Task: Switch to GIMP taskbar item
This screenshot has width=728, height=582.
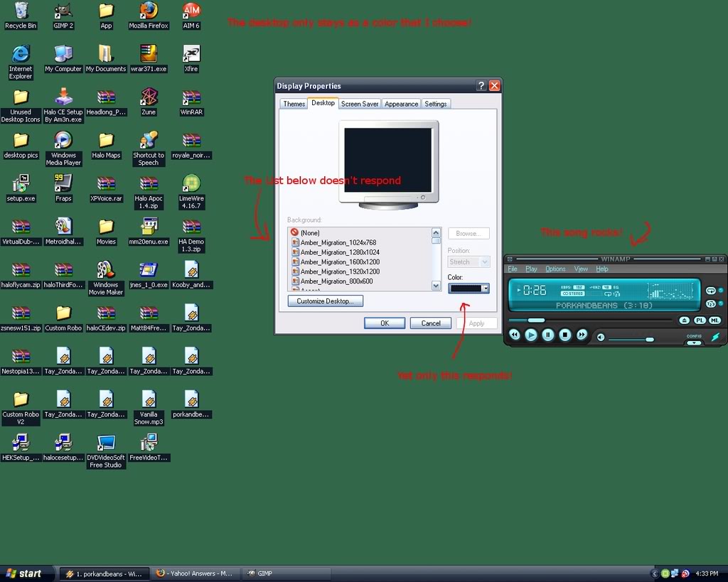Action: pos(287,573)
